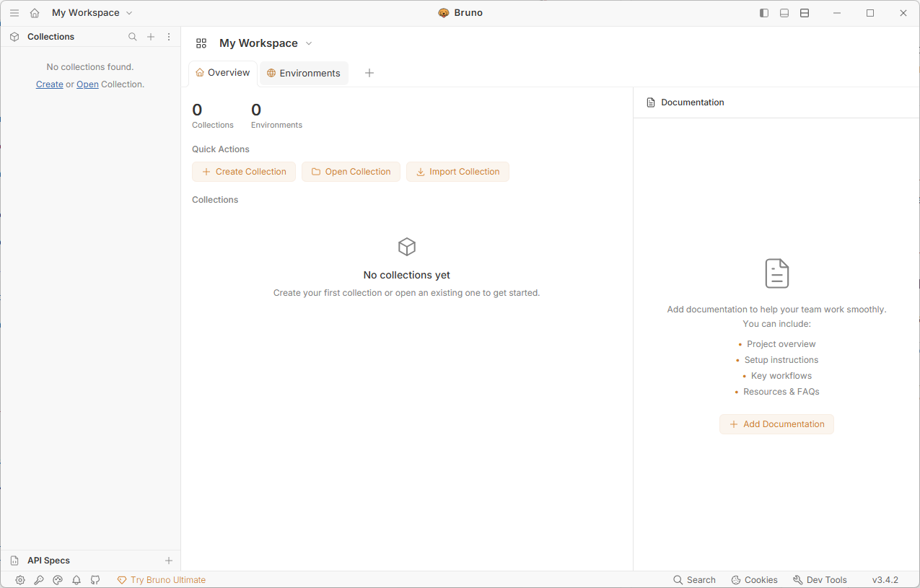Minimize the Bruno window
Viewport: 920px width, 588px height.
tap(837, 13)
